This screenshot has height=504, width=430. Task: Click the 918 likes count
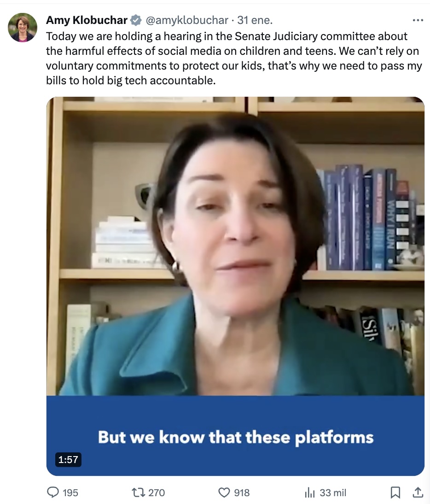point(242,492)
